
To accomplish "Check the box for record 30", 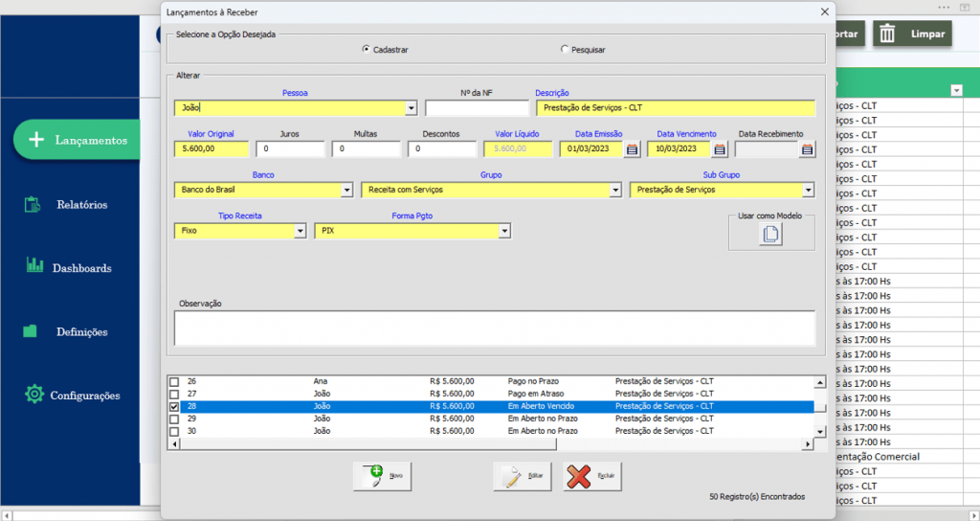I will pos(174,432).
